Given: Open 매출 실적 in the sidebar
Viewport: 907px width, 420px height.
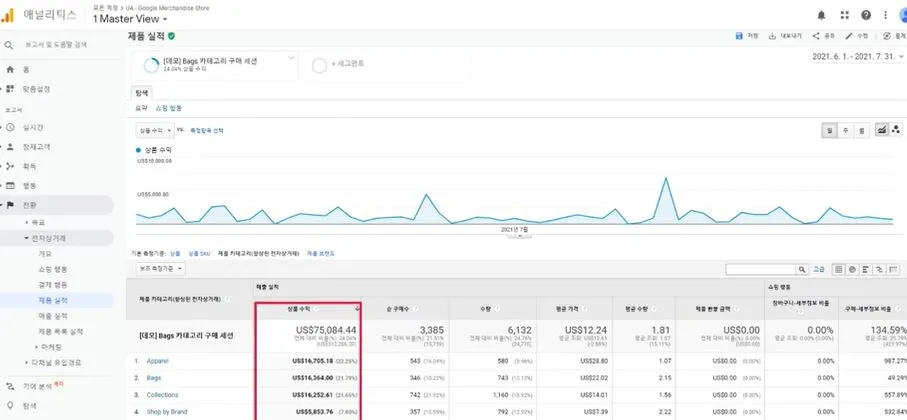Looking at the screenshot, I should click(x=53, y=316).
